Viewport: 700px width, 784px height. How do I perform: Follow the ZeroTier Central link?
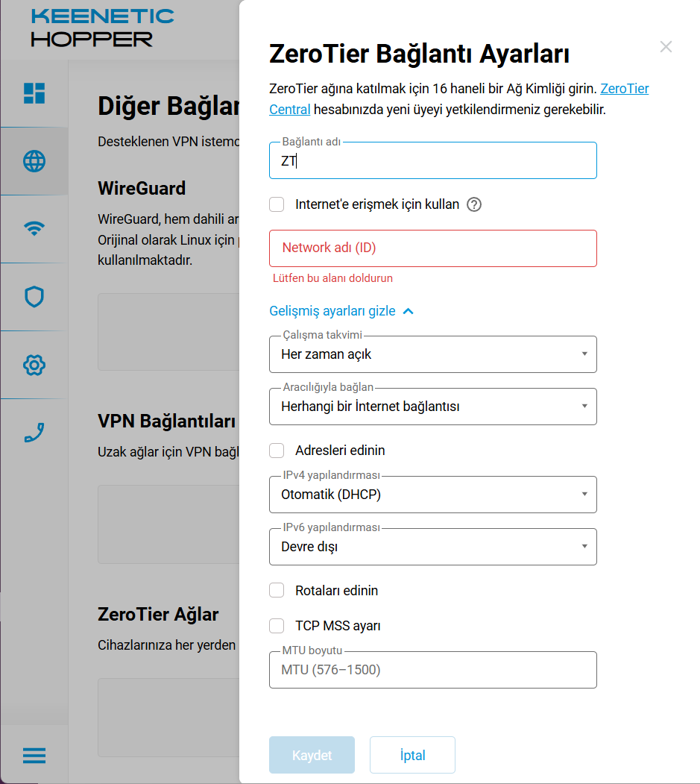tap(624, 89)
